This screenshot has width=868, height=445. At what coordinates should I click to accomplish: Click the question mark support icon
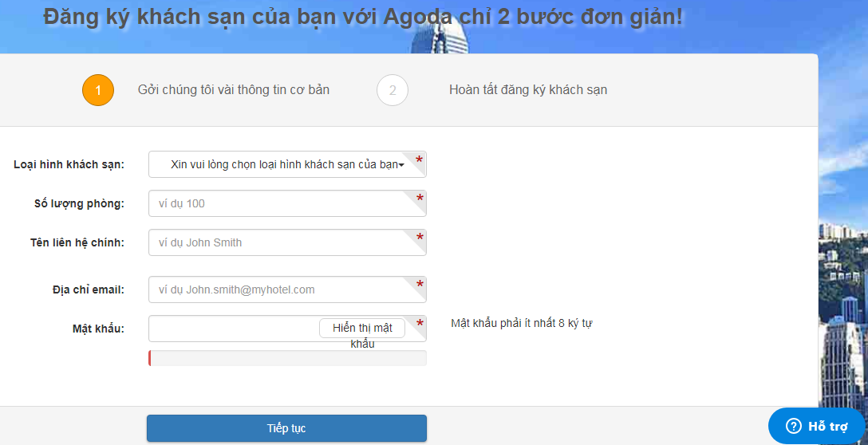click(x=793, y=426)
